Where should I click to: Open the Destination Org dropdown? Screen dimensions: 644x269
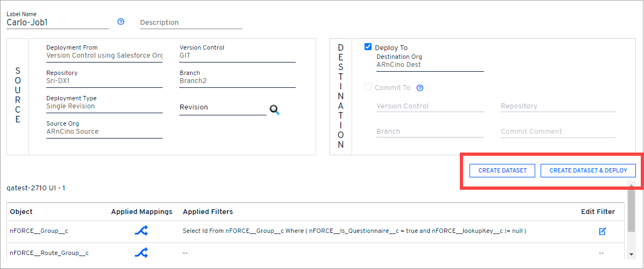coord(430,65)
